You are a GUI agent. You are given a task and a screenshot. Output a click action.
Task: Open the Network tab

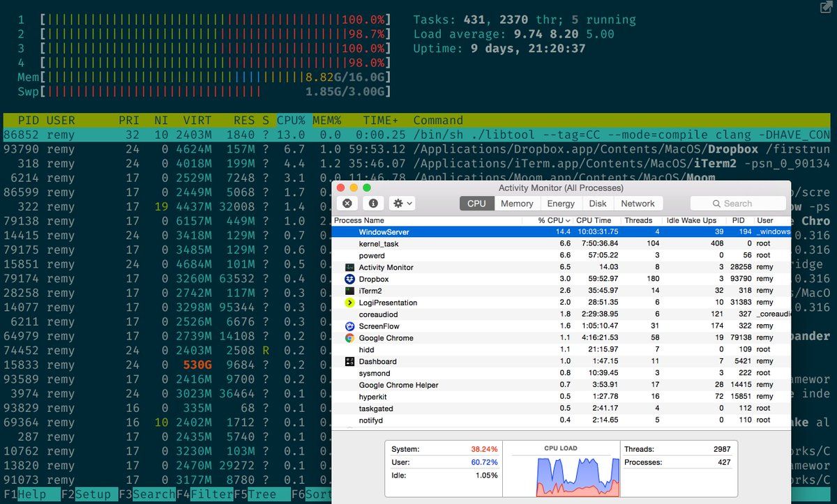pos(638,204)
